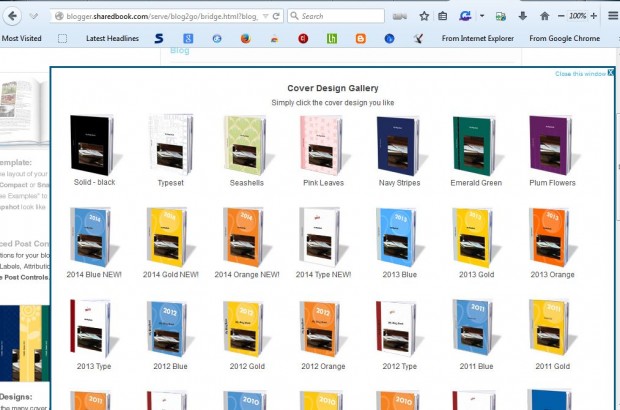This screenshot has height=410, width=620.
Task: Open the dropdown chevron next to back button
Action: point(34,16)
